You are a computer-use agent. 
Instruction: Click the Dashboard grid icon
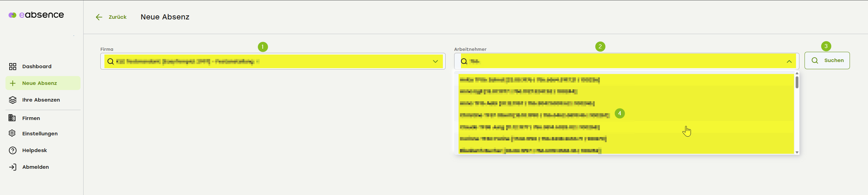point(13,66)
